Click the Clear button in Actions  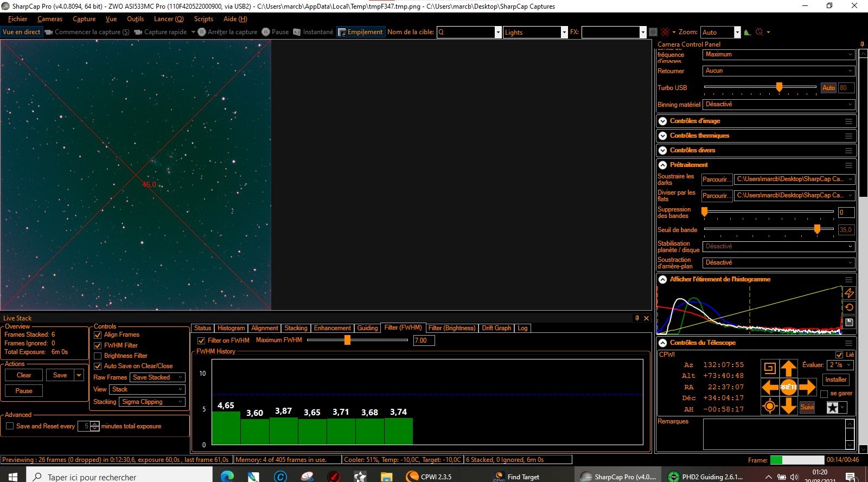click(x=24, y=375)
